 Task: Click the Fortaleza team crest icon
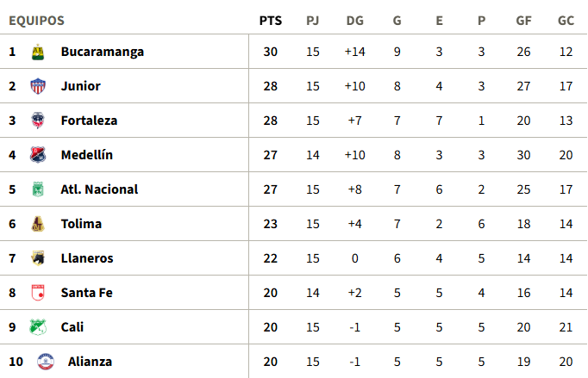click(38, 121)
